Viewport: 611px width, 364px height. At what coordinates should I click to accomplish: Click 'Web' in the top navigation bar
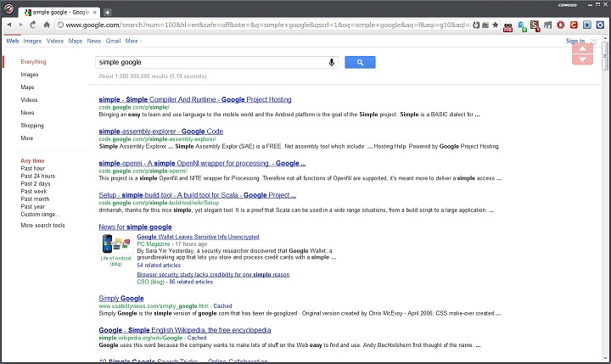[13, 41]
